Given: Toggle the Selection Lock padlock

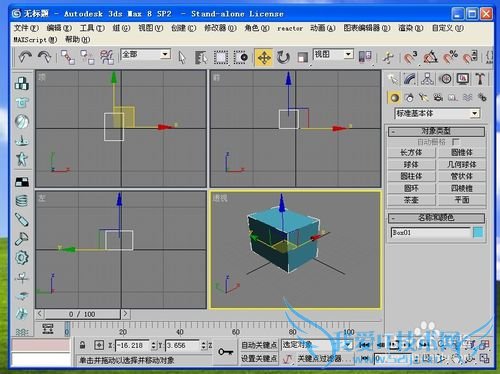Looking at the screenshot, I should pos(82,345).
